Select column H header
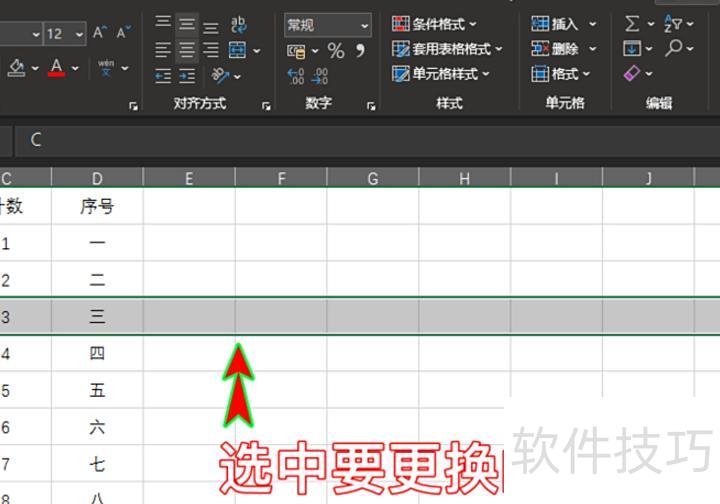 click(465, 178)
